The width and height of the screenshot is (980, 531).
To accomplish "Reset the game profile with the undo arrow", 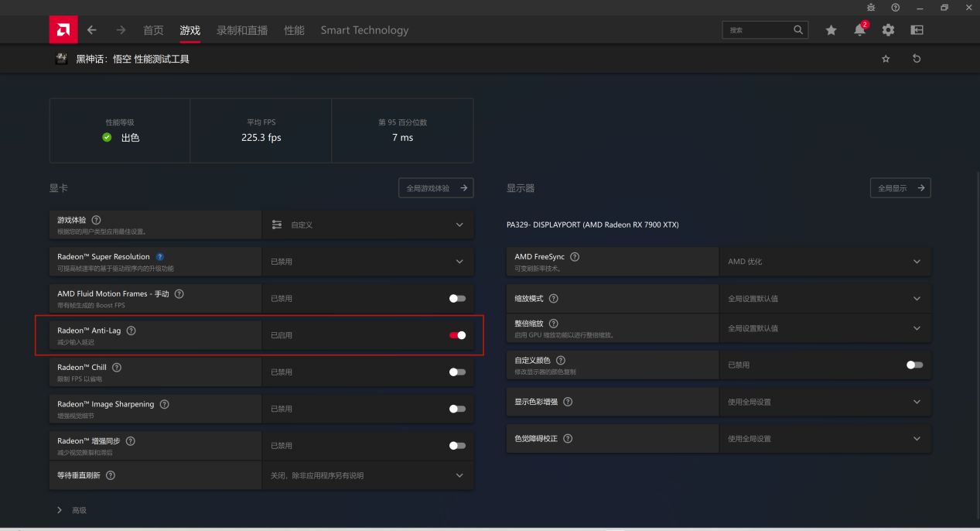I will pyautogui.click(x=917, y=60).
